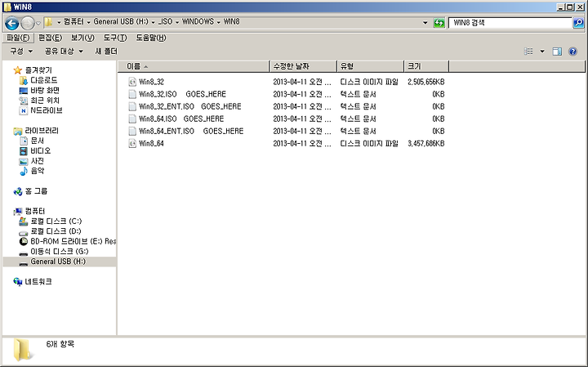Select the Win8_64 disk image icon
The height and width of the screenshot is (367, 588).
pyautogui.click(x=132, y=143)
